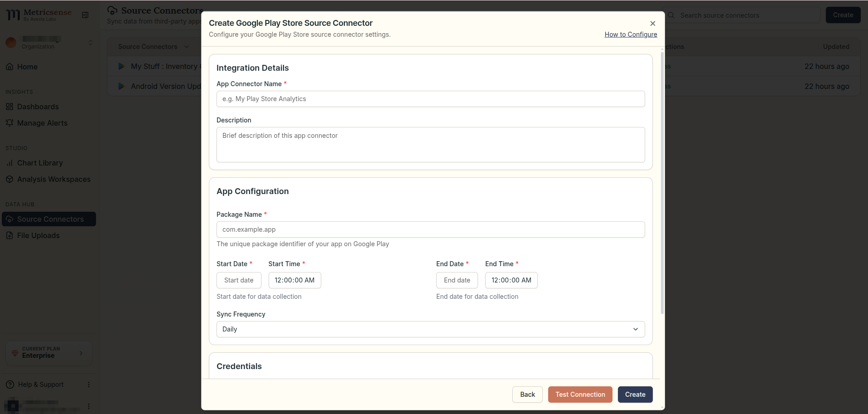The image size is (868, 414).
Task: Open the How to Configure link
Action: point(631,34)
